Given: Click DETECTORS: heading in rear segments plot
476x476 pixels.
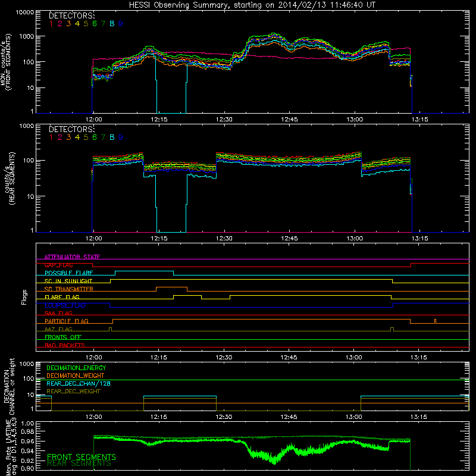Looking at the screenshot, I should pyautogui.click(x=71, y=129).
